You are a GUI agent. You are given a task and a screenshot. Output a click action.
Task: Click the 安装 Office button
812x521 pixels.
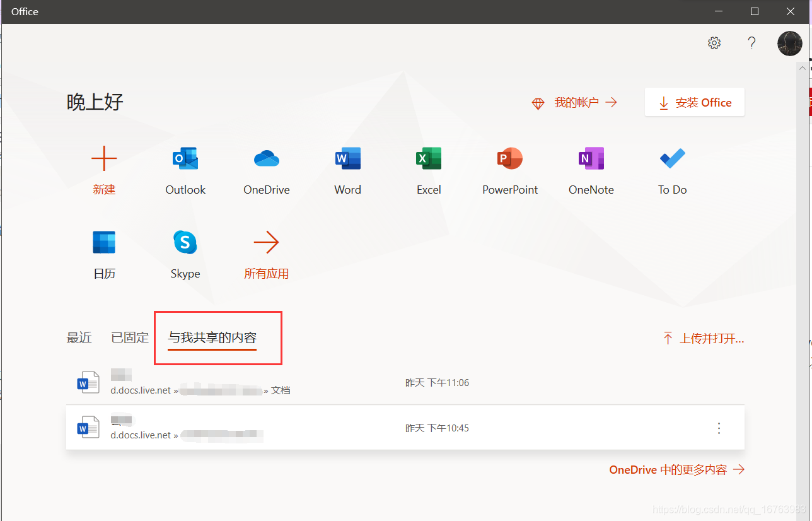pyautogui.click(x=695, y=103)
